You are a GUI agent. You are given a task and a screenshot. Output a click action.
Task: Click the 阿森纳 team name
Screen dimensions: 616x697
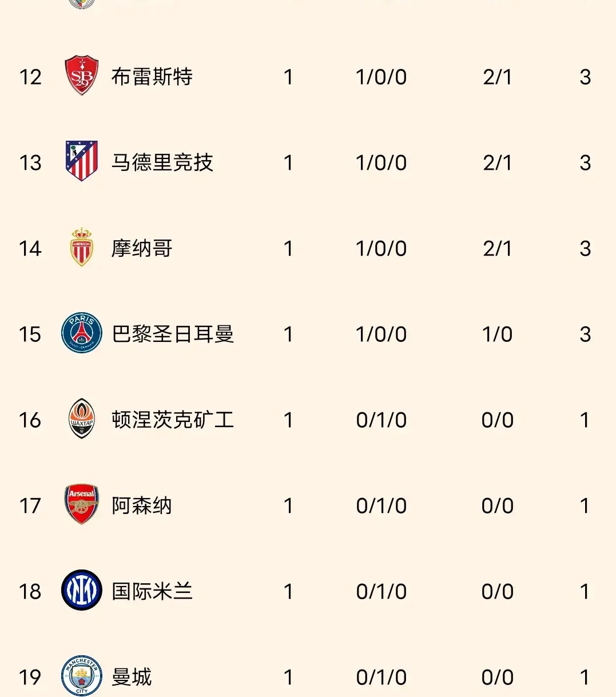142,505
